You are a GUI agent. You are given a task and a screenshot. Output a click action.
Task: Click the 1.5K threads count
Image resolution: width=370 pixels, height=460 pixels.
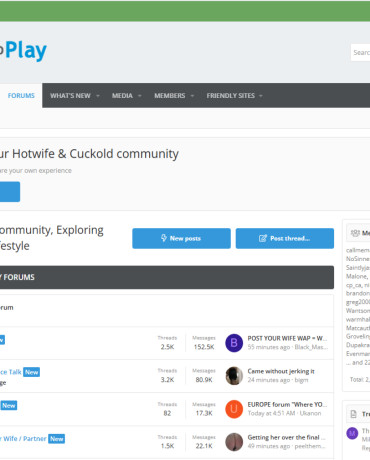pyautogui.click(x=167, y=446)
